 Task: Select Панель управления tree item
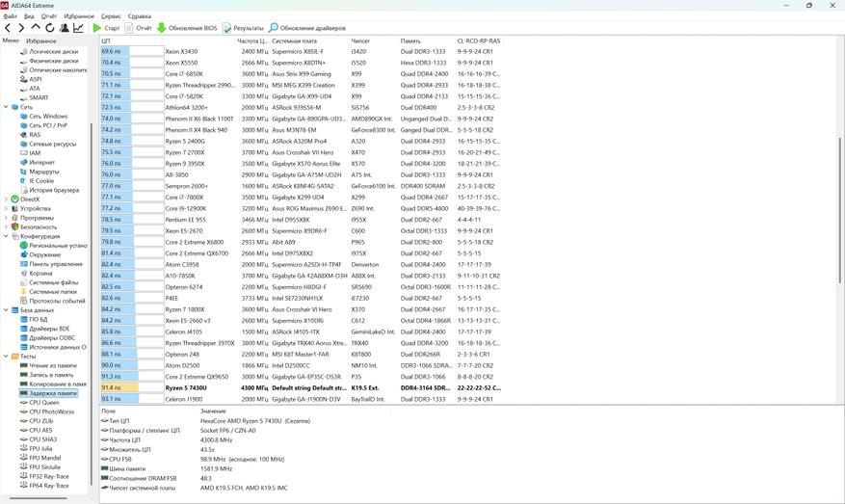56,264
